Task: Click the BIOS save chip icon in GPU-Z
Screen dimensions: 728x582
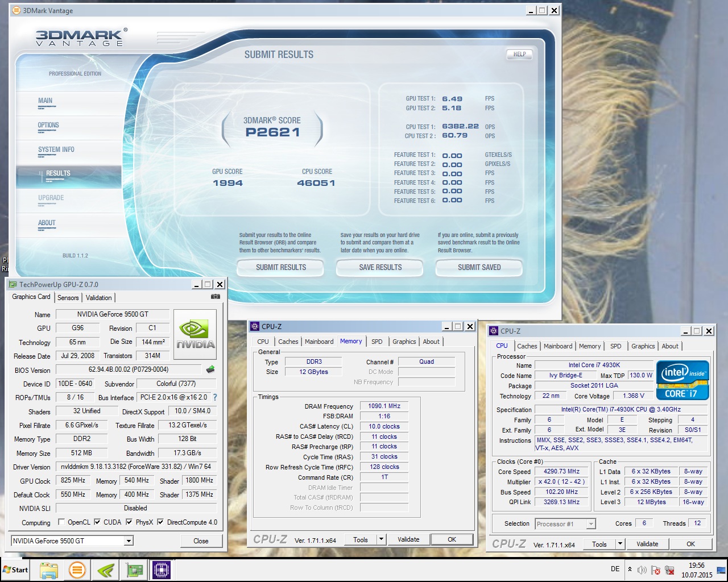Action: click(210, 369)
